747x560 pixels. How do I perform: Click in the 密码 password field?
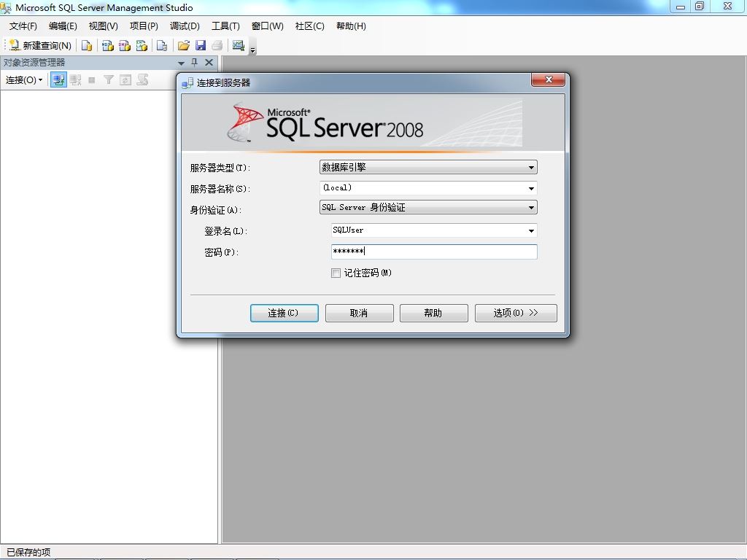pos(434,252)
